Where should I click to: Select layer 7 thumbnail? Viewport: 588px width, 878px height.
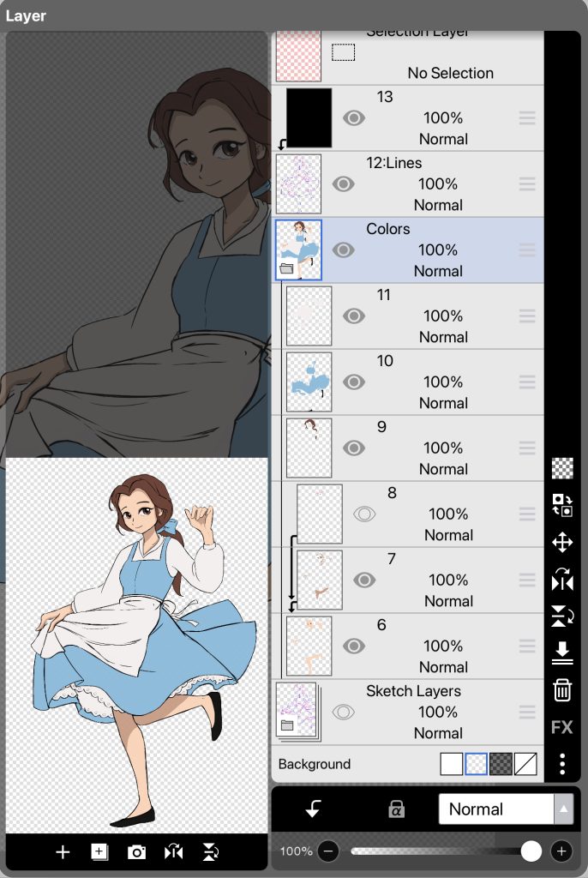[320, 580]
